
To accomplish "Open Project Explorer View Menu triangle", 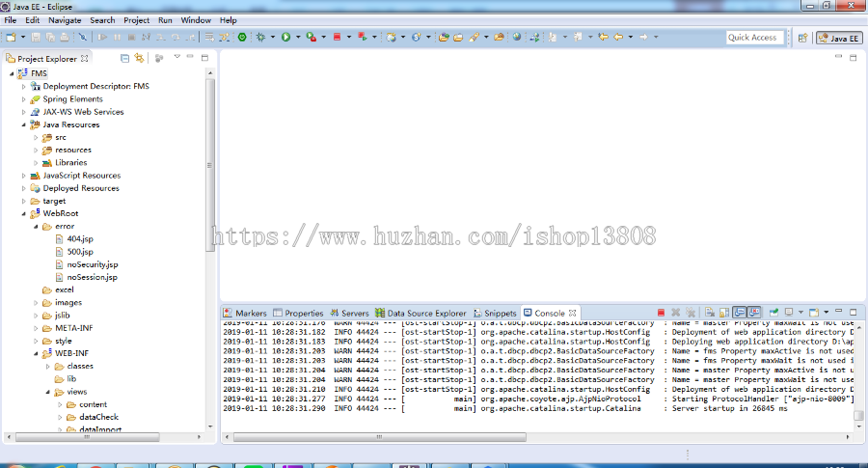I will pyautogui.click(x=177, y=57).
